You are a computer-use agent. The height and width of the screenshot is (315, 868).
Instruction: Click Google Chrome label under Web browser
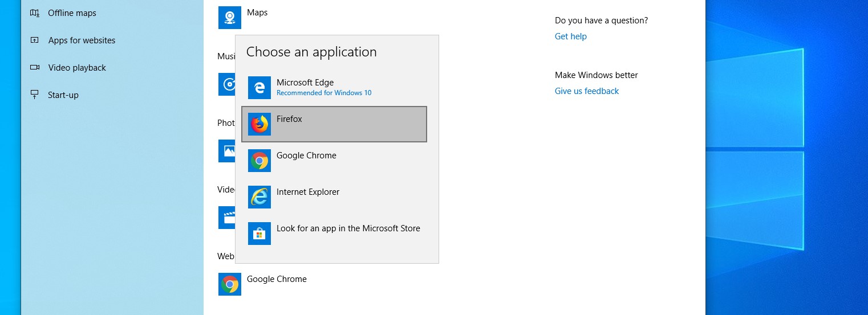277,279
